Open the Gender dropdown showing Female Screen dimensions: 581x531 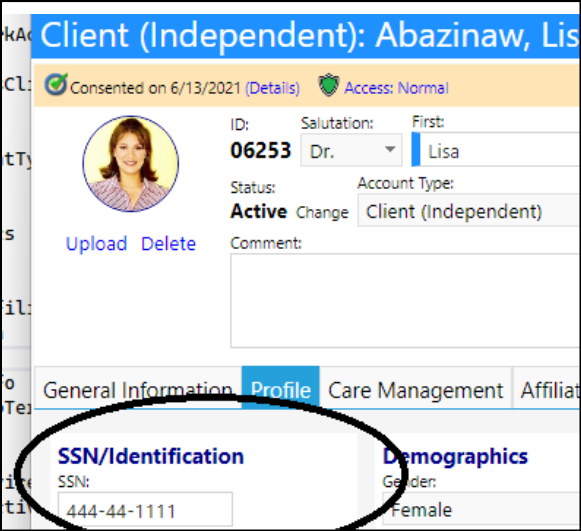(x=481, y=509)
